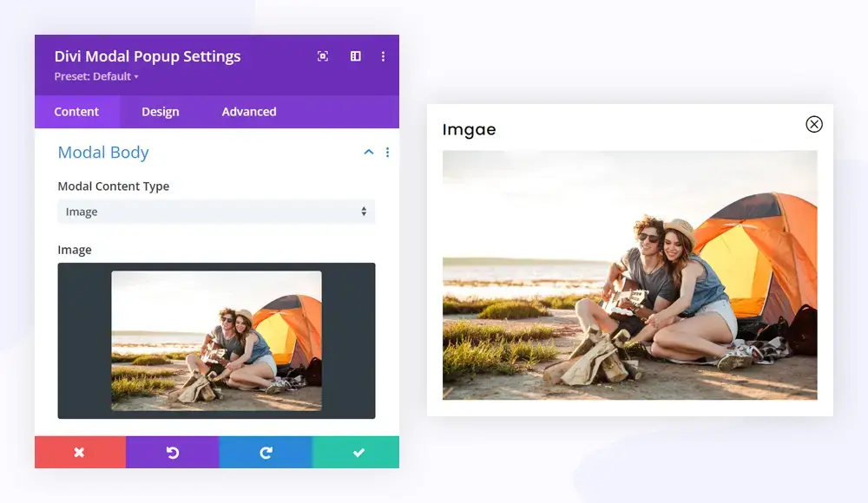Open the Preset: Default dropdown
The image size is (868, 503).
[96, 76]
